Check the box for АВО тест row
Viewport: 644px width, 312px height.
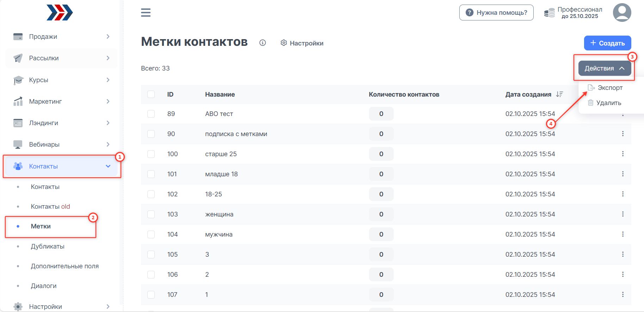click(151, 114)
